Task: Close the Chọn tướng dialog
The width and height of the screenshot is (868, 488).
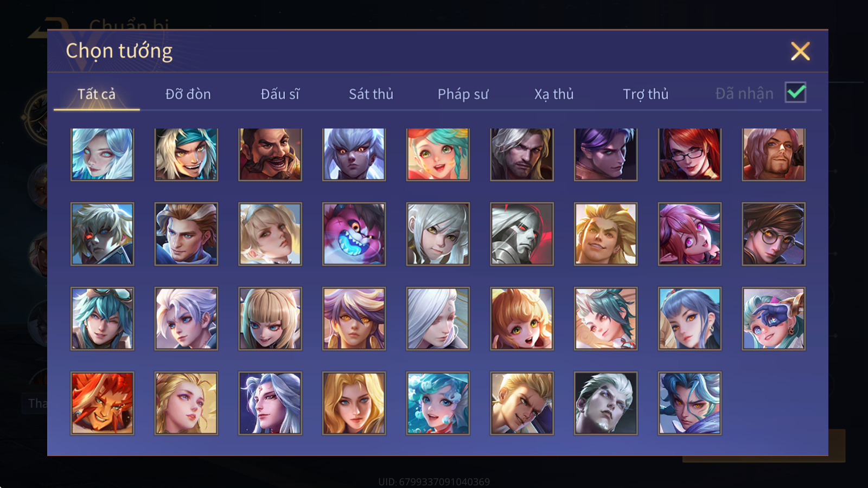Action: coord(800,51)
